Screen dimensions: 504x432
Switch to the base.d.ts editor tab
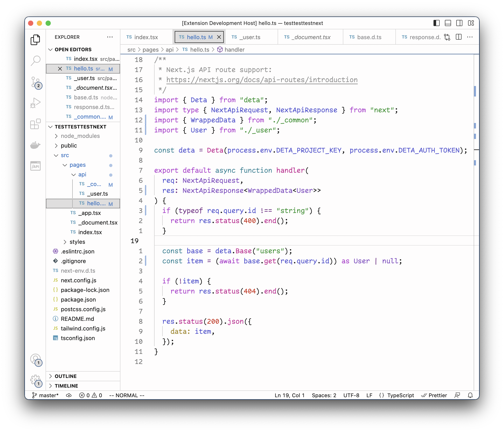click(369, 37)
